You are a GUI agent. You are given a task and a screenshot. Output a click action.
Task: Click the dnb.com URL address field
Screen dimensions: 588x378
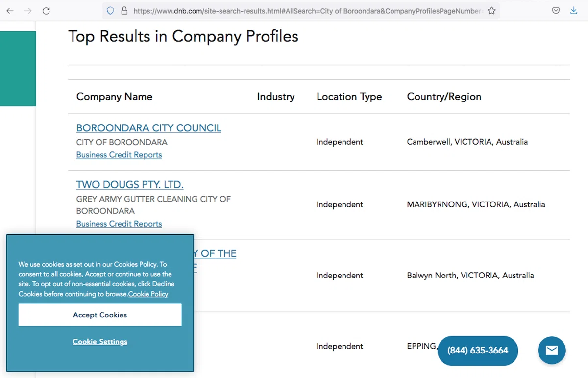pyautogui.click(x=308, y=11)
